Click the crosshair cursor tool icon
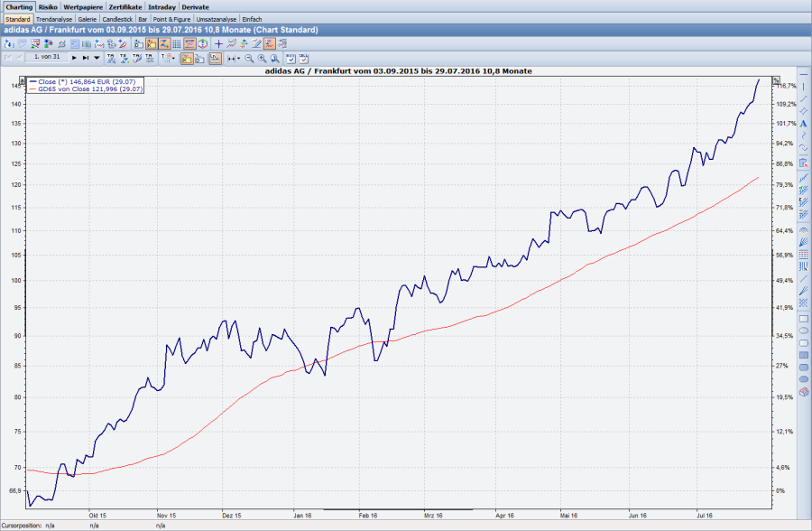The width and height of the screenshot is (812, 531). tap(218, 58)
